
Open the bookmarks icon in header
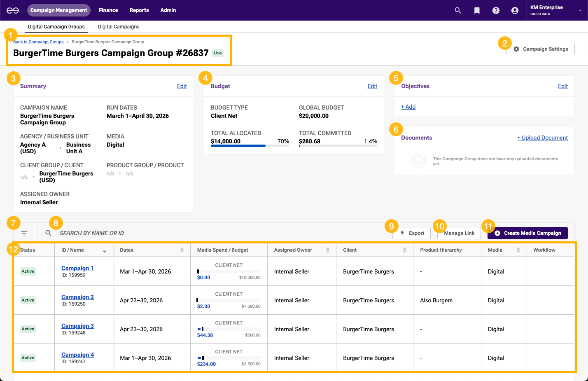tap(477, 10)
